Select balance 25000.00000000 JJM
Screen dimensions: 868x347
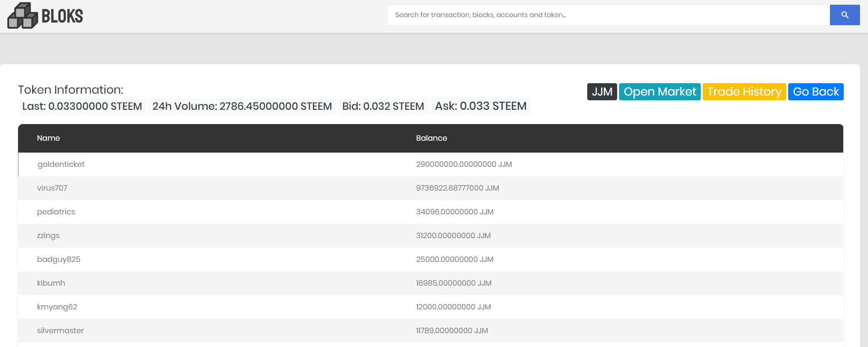455,260
